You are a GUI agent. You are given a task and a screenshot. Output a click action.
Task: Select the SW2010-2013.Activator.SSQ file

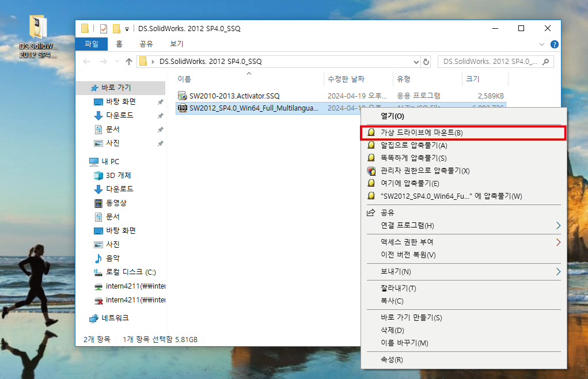tap(234, 96)
